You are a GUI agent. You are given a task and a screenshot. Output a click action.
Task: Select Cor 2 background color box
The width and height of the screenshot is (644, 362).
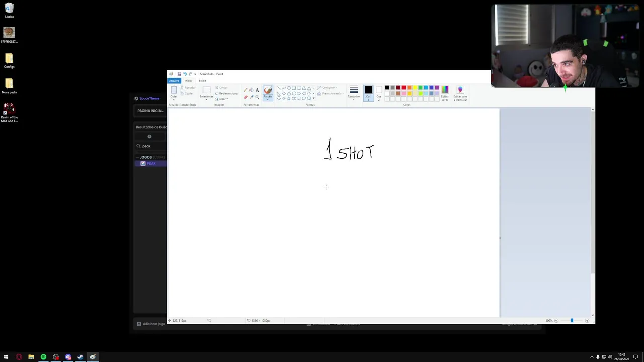click(379, 93)
